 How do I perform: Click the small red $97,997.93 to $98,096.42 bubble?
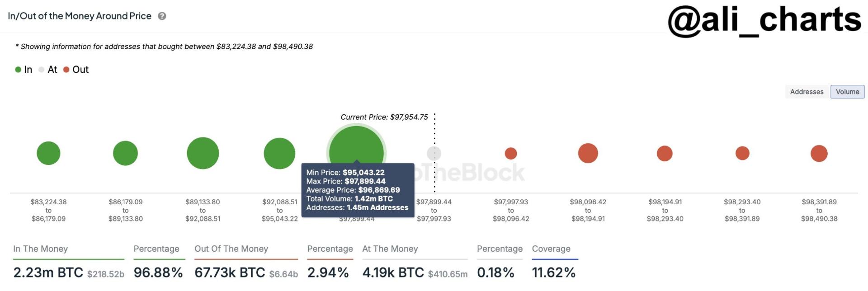[x=511, y=154]
